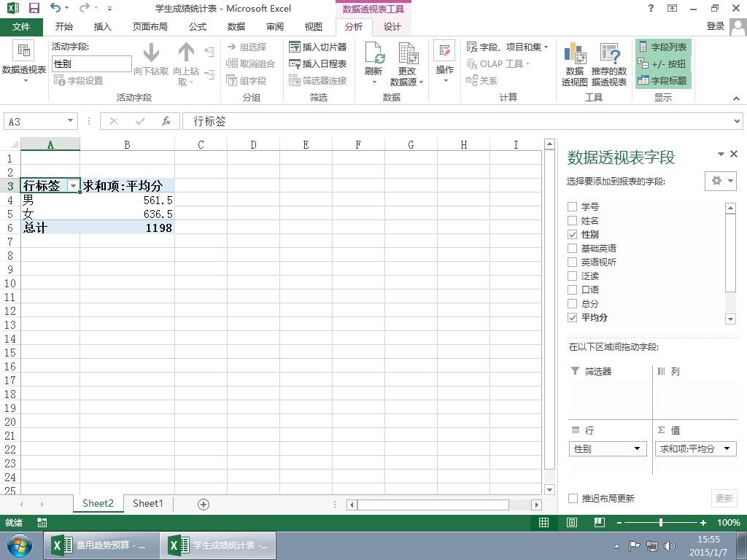Check the 姓名 field checkbox
The width and height of the screenshot is (747, 560).
573,220
